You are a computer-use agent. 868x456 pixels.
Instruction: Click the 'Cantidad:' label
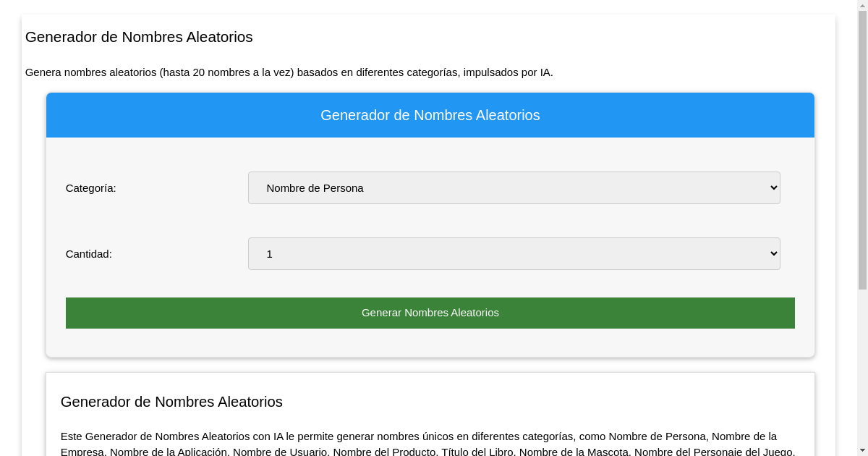pyautogui.click(x=88, y=253)
